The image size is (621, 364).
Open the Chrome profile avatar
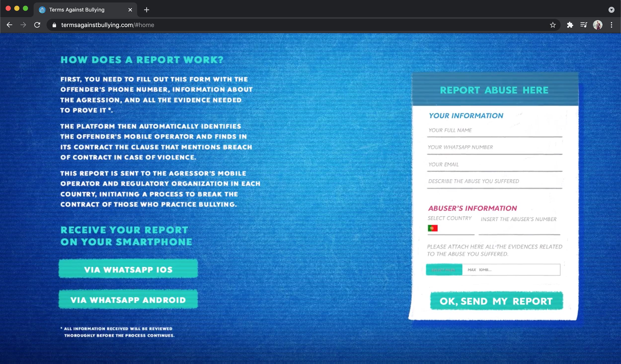pyautogui.click(x=597, y=25)
